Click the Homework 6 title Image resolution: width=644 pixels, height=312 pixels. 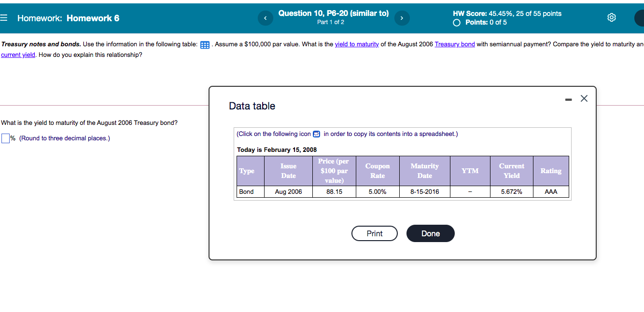click(x=93, y=18)
